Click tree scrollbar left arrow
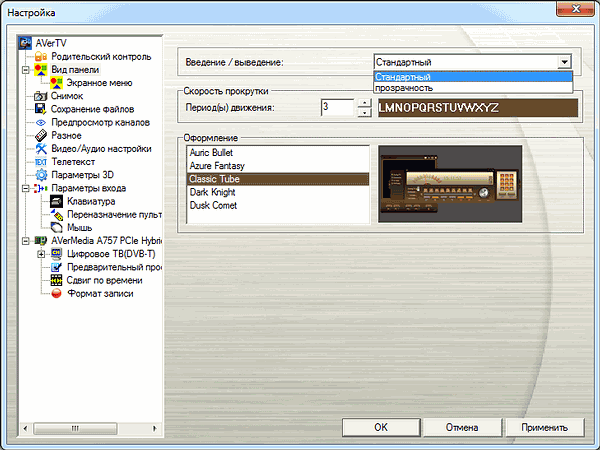The image size is (600, 450). pos(25,428)
